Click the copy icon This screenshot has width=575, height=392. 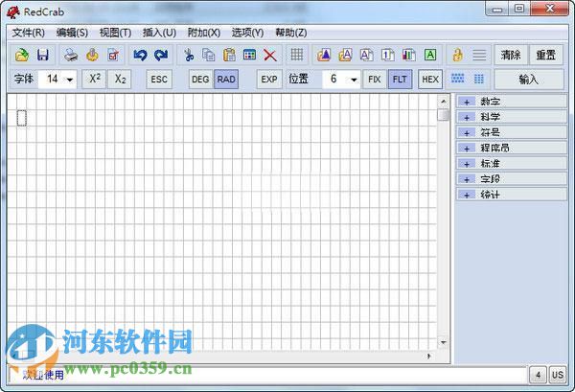pyautogui.click(x=209, y=55)
